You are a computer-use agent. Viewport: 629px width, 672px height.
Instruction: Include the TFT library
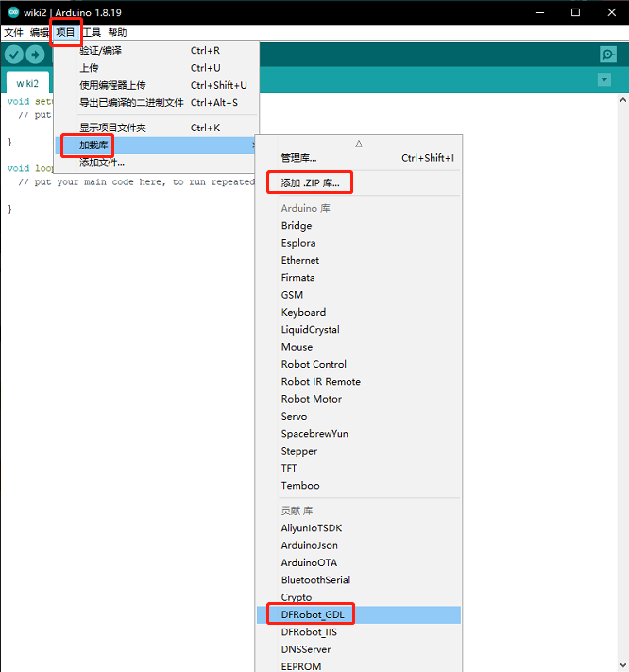(359, 468)
